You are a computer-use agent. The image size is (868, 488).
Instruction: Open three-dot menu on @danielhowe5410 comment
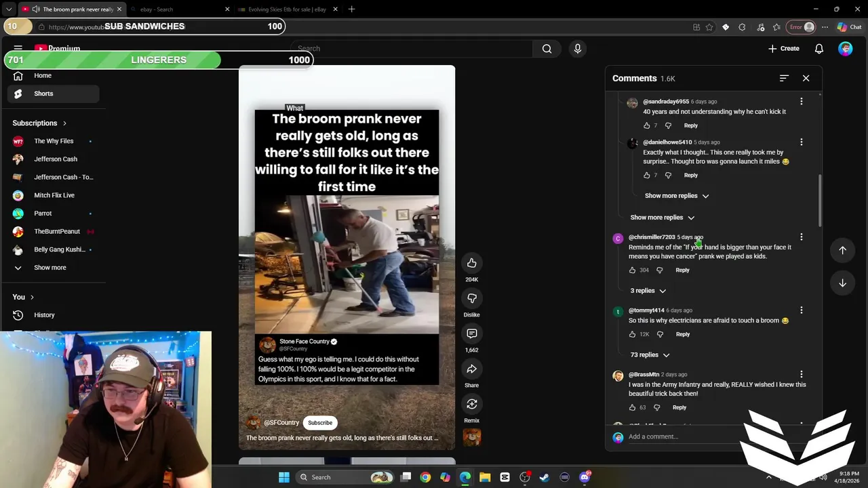click(x=802, y=142)
